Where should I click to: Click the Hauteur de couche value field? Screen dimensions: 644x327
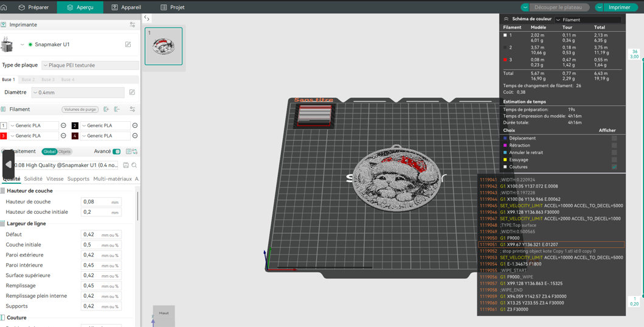point(101,202)
